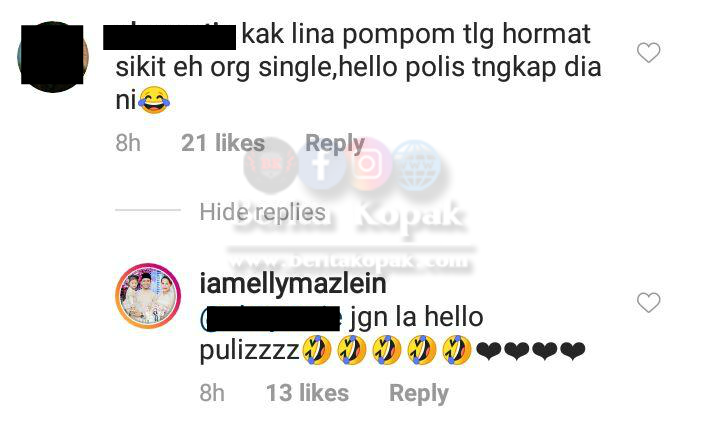Click the redacted mention in the reply

271,318
